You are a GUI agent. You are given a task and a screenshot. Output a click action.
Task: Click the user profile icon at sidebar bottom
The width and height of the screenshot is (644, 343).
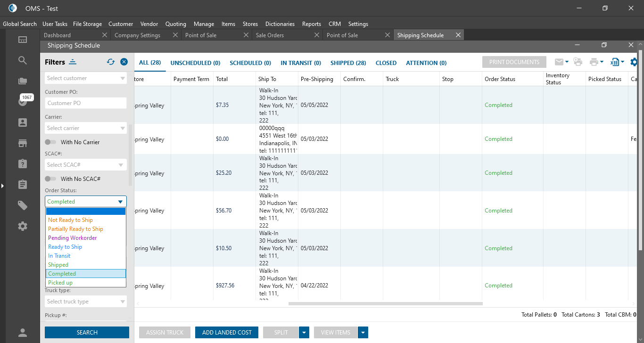[x=23, y=333]
